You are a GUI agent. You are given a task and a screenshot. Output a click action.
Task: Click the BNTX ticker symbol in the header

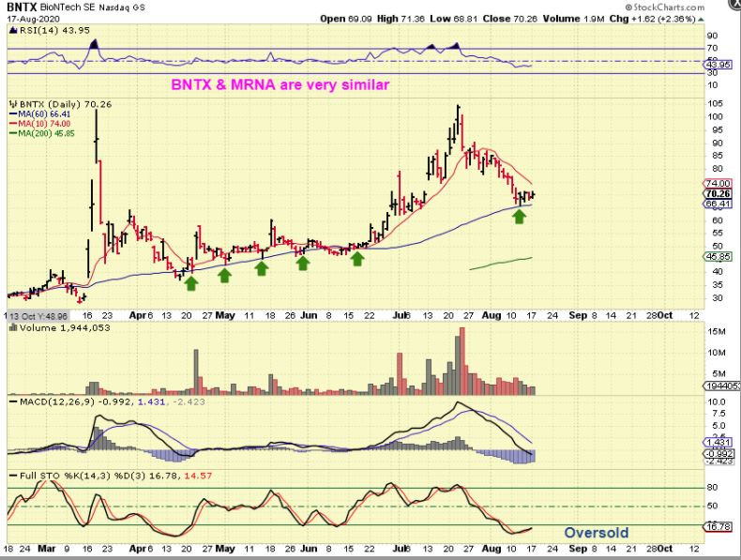[22, 8]
